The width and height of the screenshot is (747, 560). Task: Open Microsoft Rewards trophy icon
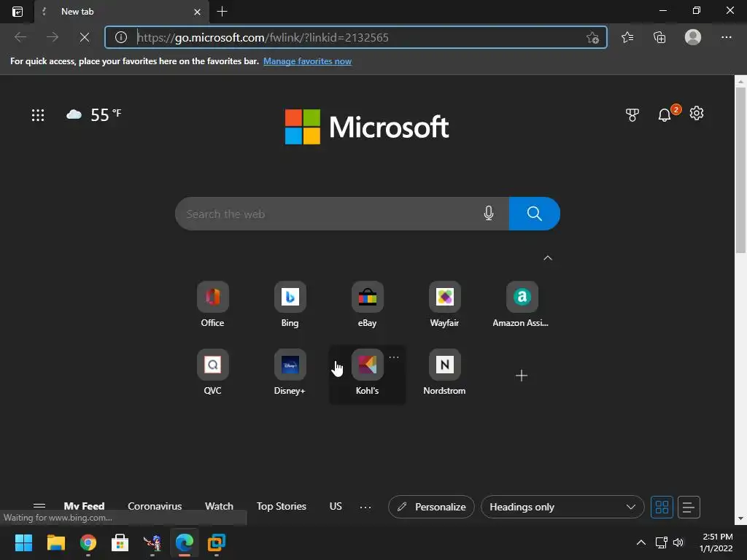(632, 114)
